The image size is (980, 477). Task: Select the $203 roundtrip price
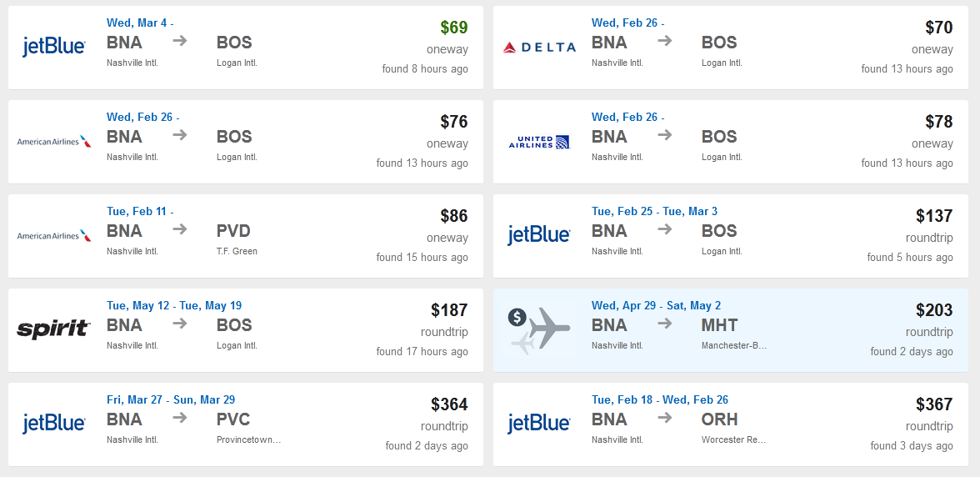coord(934,310)
